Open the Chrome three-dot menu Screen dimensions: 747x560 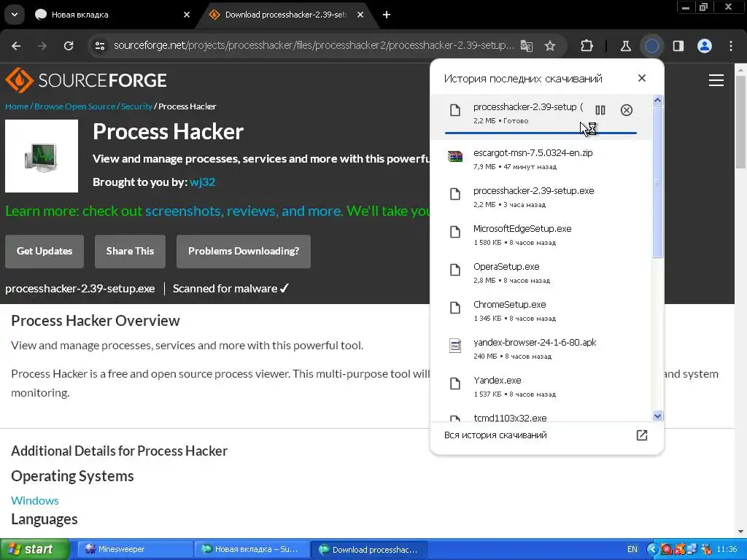point(731,46)
